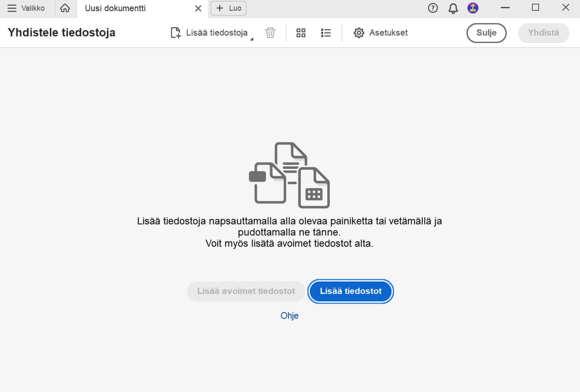
Task: Click Lisää avoimet tiedostot
Action: pyautogui.click(x=246, y=291)
